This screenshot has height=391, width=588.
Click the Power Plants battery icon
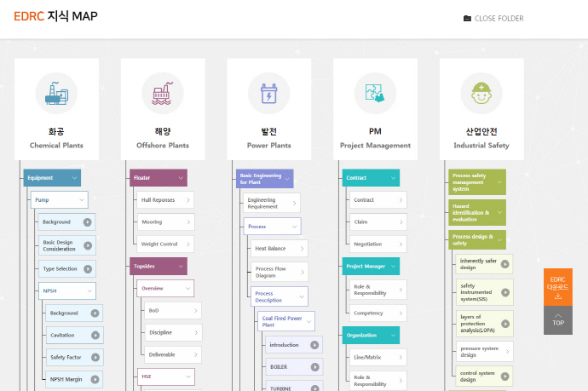point(269,94)
